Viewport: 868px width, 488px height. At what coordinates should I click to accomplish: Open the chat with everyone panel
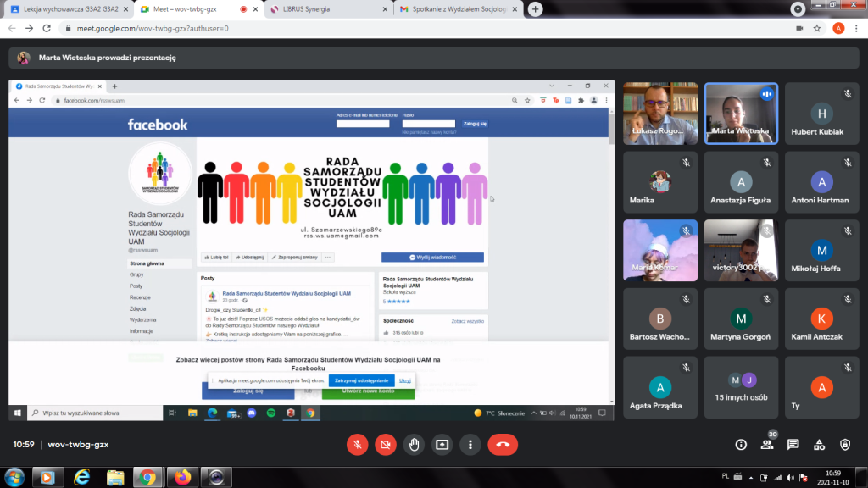[793, 444]
